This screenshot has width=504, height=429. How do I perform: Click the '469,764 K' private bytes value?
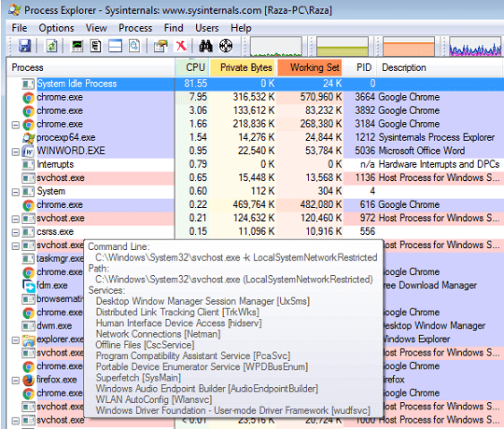click(x=254, y=204)
